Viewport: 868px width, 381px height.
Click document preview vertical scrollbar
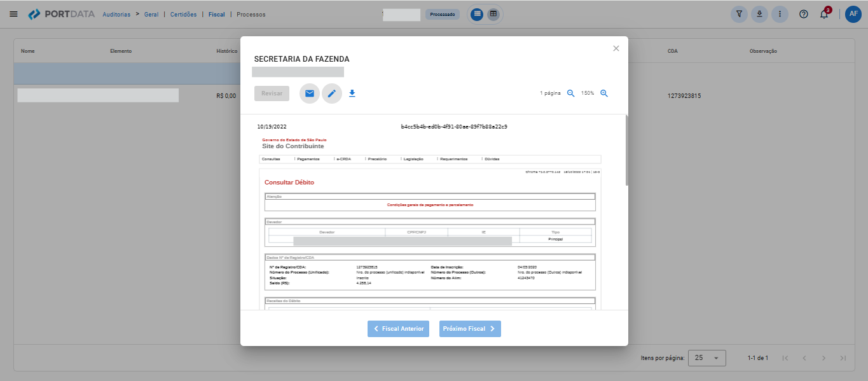pos(626,150)
